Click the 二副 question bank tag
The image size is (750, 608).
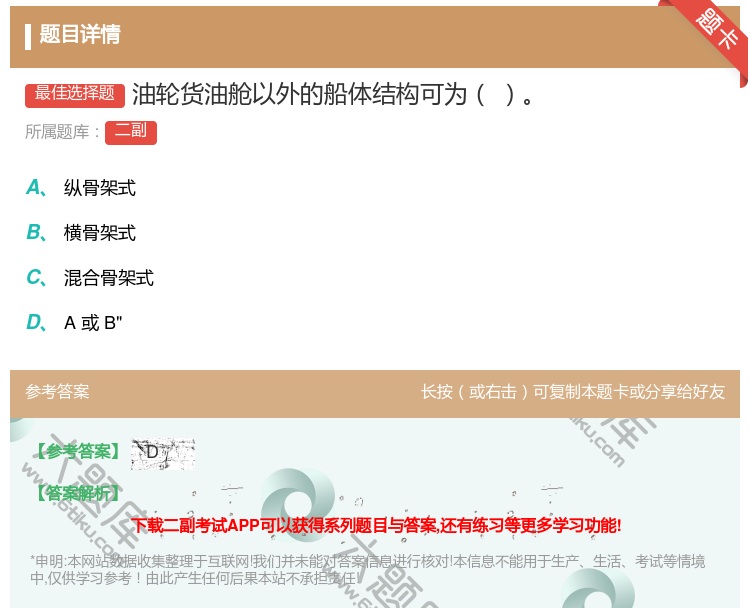pos(131,133)
